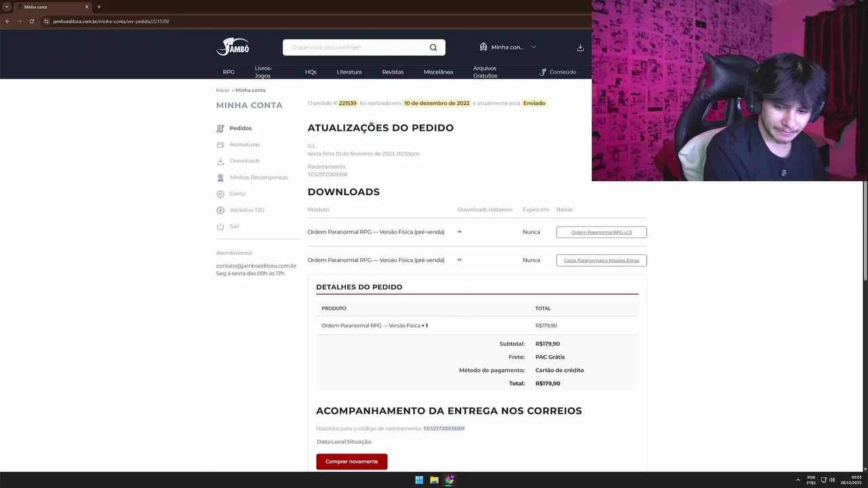The width and height of the screenshot is (868, 488).
Task: Click the Enviado status label
Action: 534,103
